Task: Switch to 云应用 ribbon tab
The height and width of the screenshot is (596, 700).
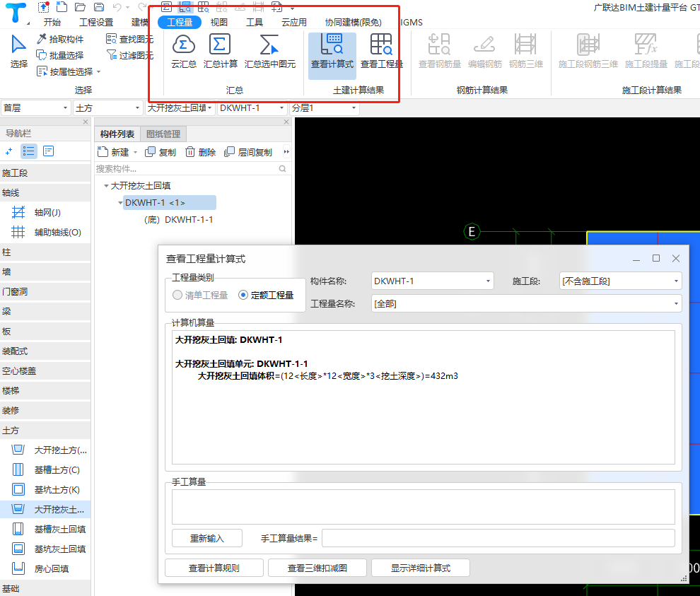Action: coord(293,23)
